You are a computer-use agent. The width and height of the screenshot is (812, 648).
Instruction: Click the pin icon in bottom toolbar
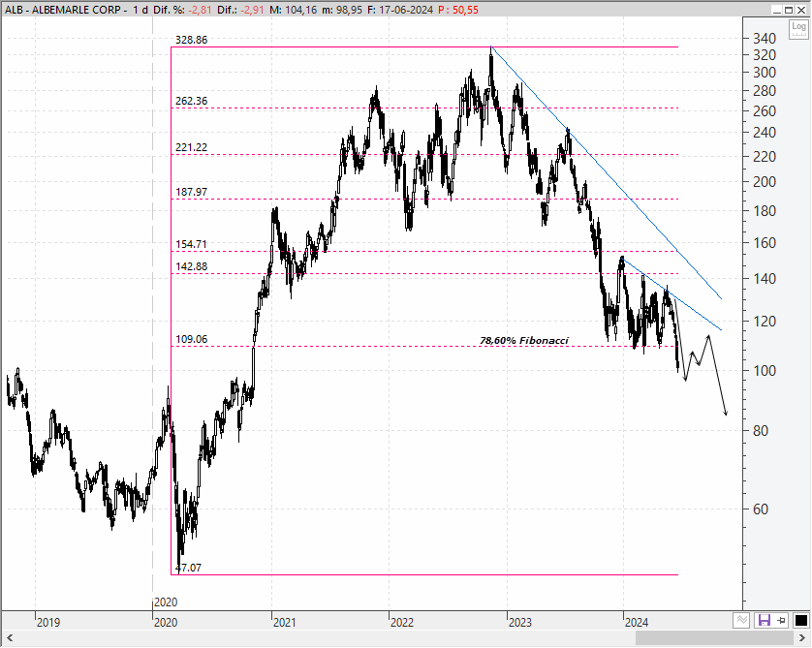[781, 620]
